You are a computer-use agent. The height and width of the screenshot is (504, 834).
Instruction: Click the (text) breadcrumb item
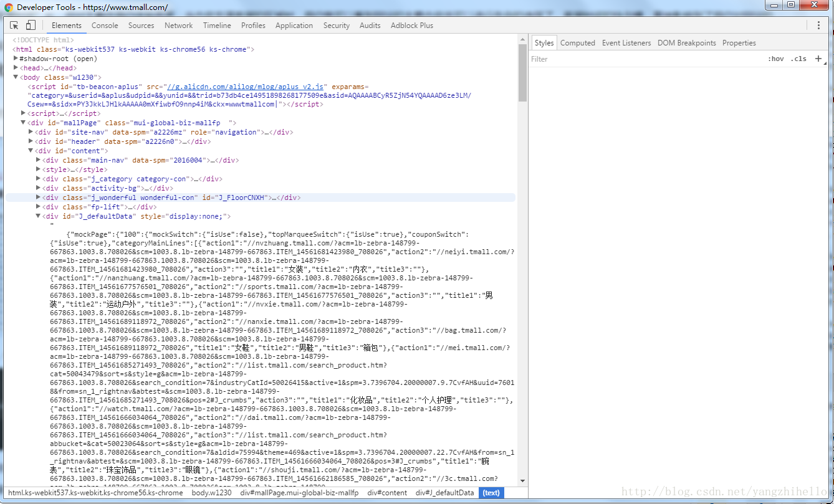491,493
